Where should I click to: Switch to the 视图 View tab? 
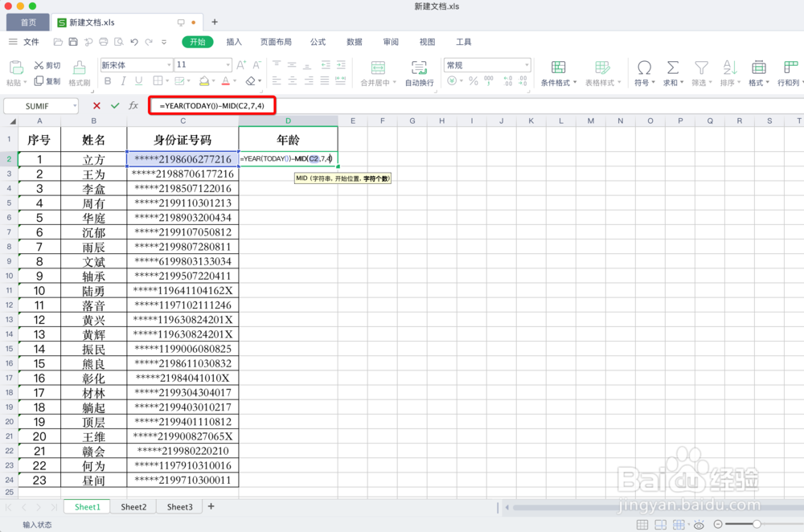tap(427, 42)
